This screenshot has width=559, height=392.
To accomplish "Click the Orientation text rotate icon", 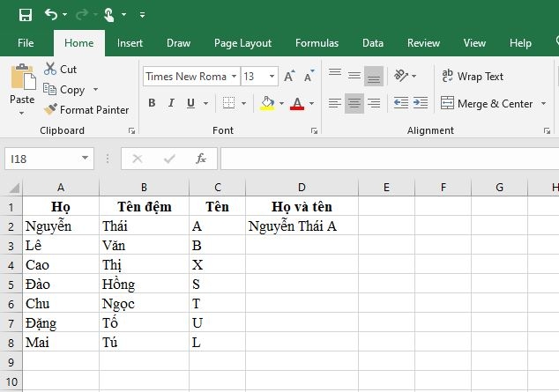I will (402, 76).
